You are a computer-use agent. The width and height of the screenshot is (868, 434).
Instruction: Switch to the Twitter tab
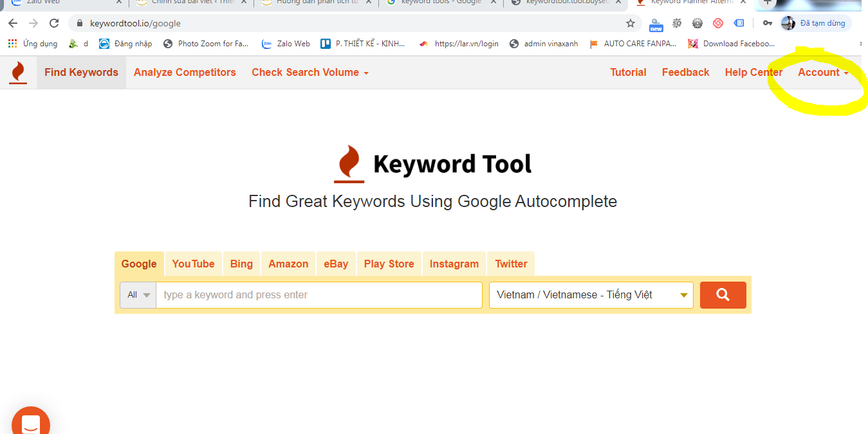click(x=512, y=264)
